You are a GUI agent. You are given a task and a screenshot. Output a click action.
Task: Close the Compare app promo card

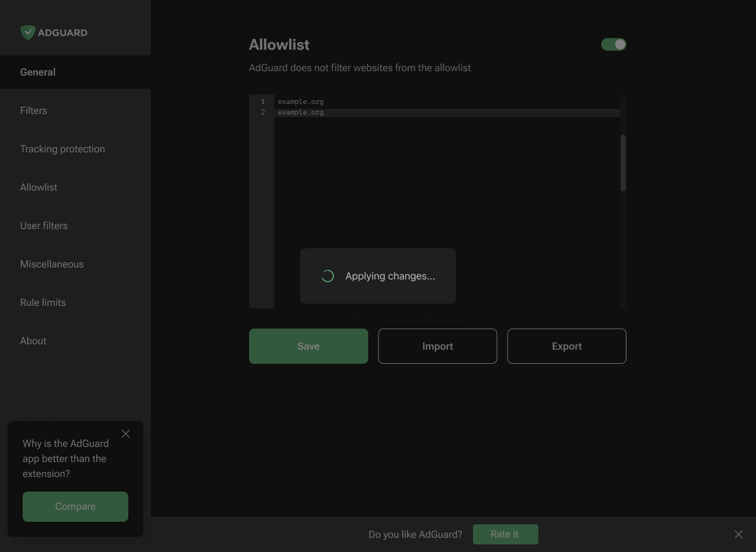click(x=126, y=434)
